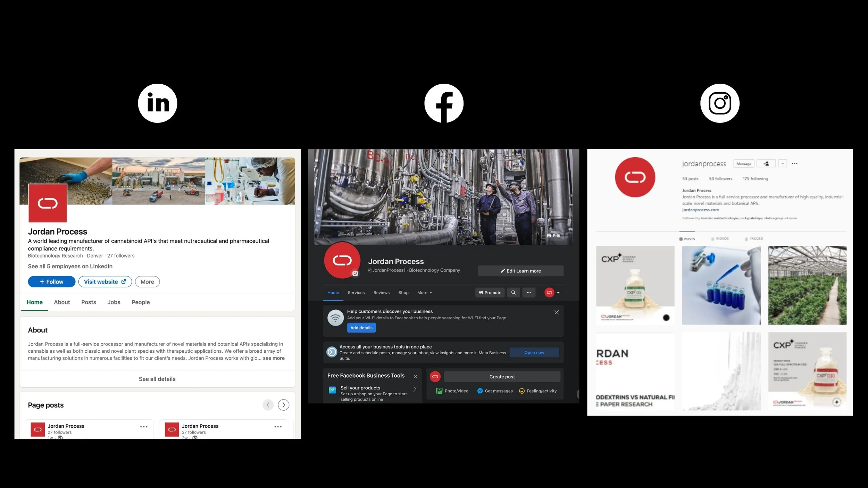
Task: Click Edit on Facebook cover photo
Action: [553, 236]
